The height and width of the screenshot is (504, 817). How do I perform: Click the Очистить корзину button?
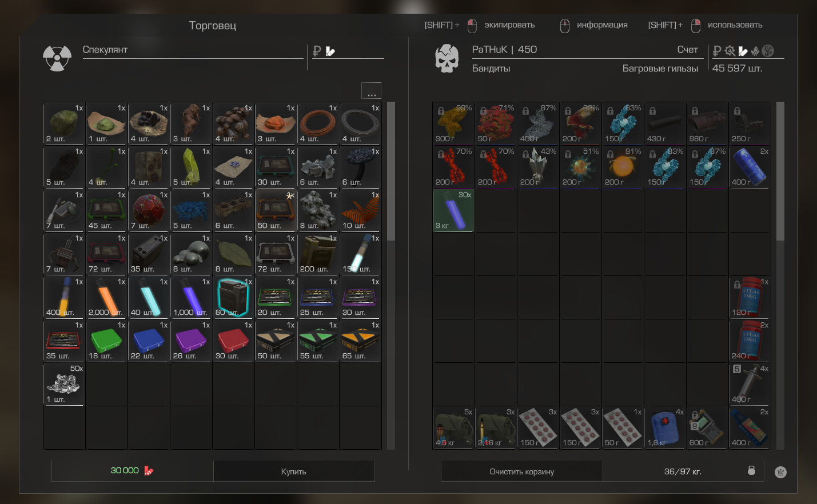(x=521, y=471)
